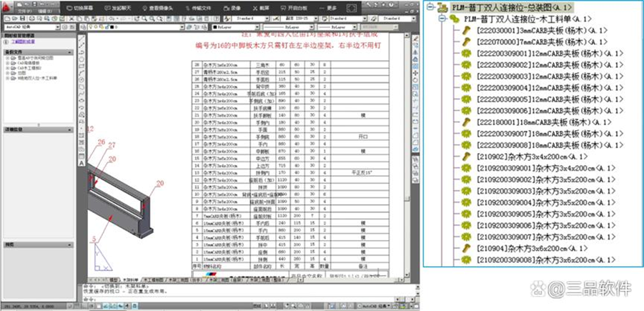Expand the CAD木工模板 folder in file tree
644x311 pixels.
tap(7, 69)
